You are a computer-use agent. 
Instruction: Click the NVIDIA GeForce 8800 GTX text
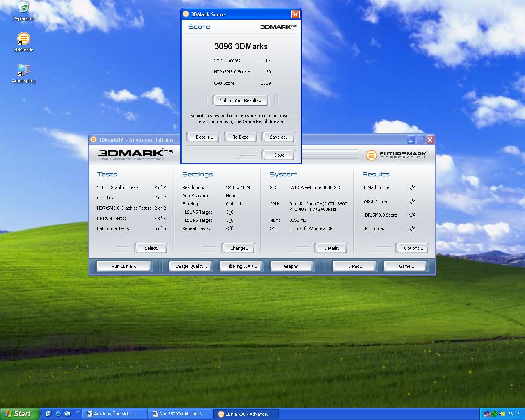(x=315, y=187)
